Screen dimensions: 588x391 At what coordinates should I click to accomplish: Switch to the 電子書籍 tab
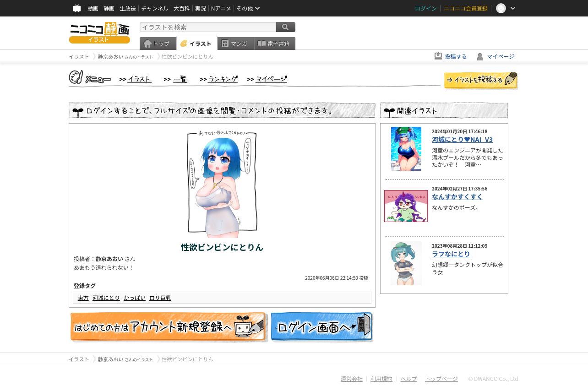point(275,43)
